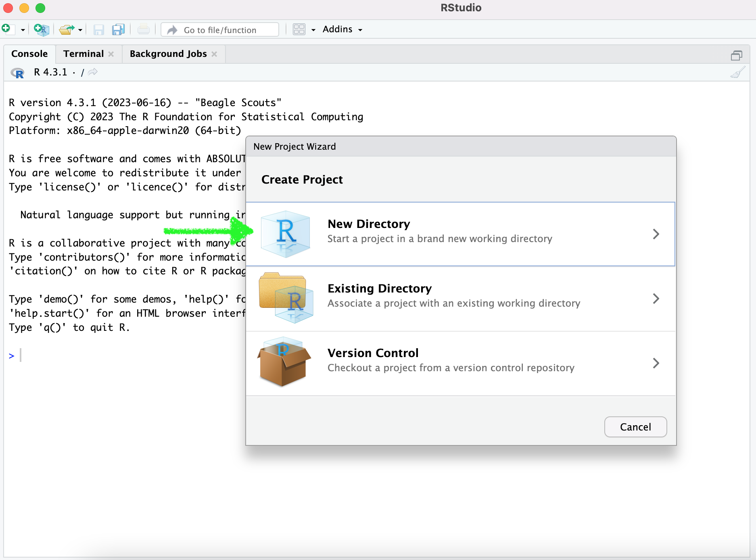Image resolution: width=756 pixels, height=560 pixels.
Task: Click 'Checkout a project from a version control repository'
Action: (x=451, y=368)
